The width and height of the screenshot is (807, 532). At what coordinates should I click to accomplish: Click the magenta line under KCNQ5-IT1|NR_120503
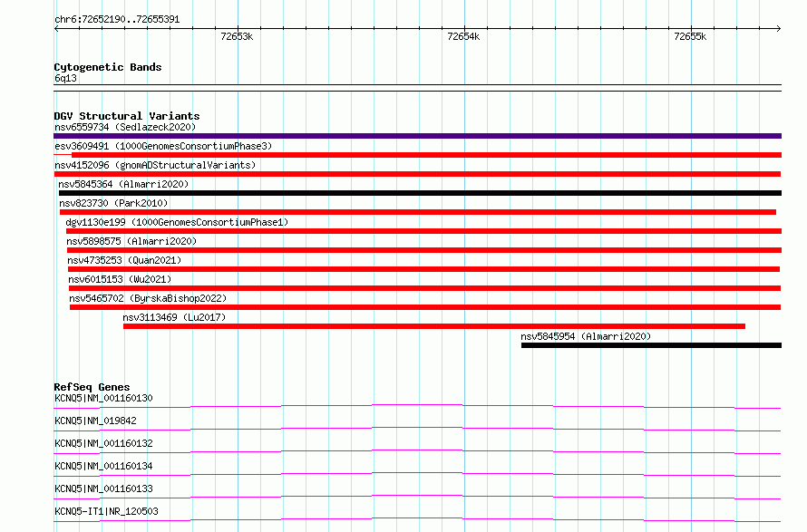pyautogui.click(x=417, y=519)
